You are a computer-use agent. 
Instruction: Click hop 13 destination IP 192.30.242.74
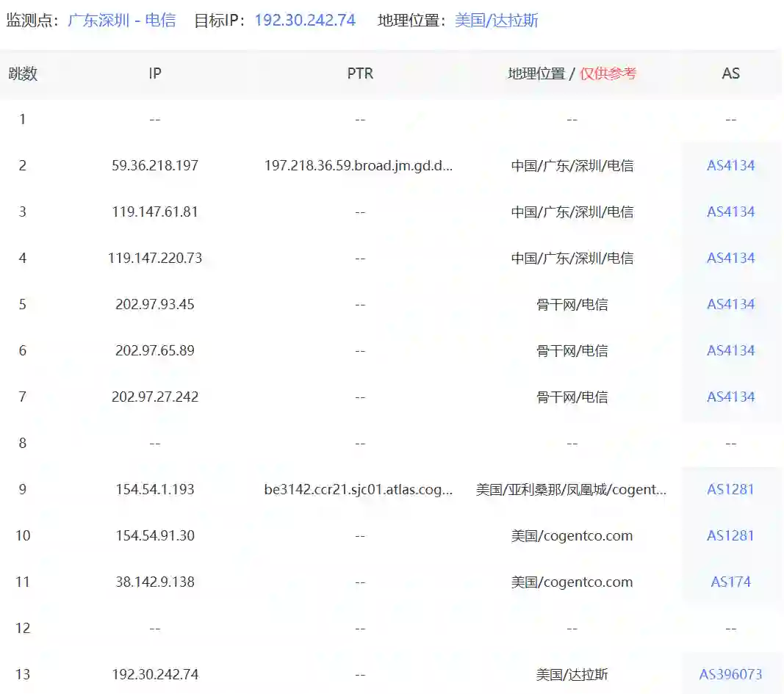click(x=155, y=673)
